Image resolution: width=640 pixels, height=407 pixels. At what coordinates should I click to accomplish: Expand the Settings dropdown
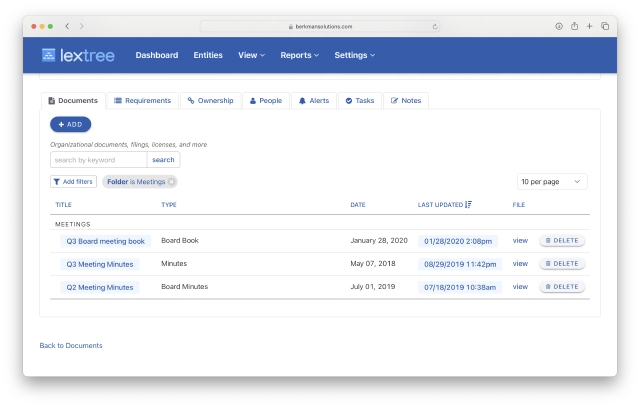click(355, 55)
